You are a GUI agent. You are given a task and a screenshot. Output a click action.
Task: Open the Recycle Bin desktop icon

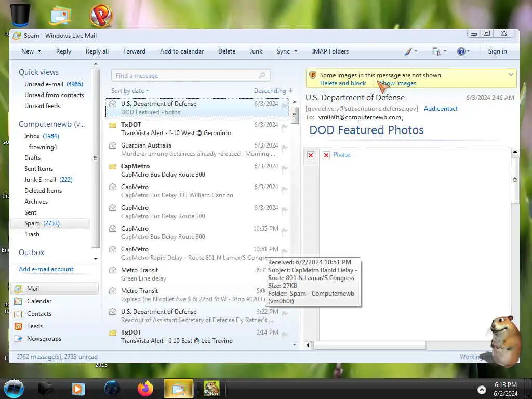pos(20,14)
